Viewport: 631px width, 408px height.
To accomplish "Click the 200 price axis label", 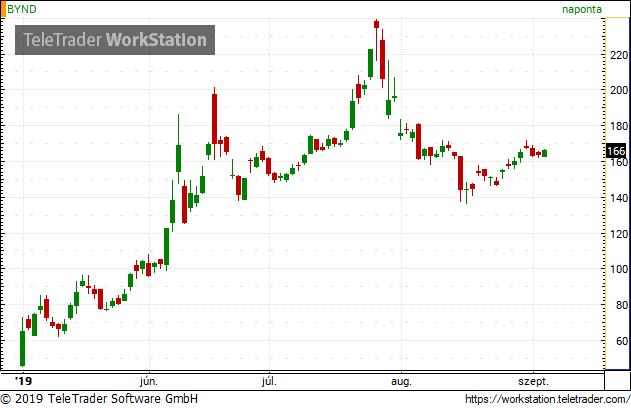I will 619,90.
